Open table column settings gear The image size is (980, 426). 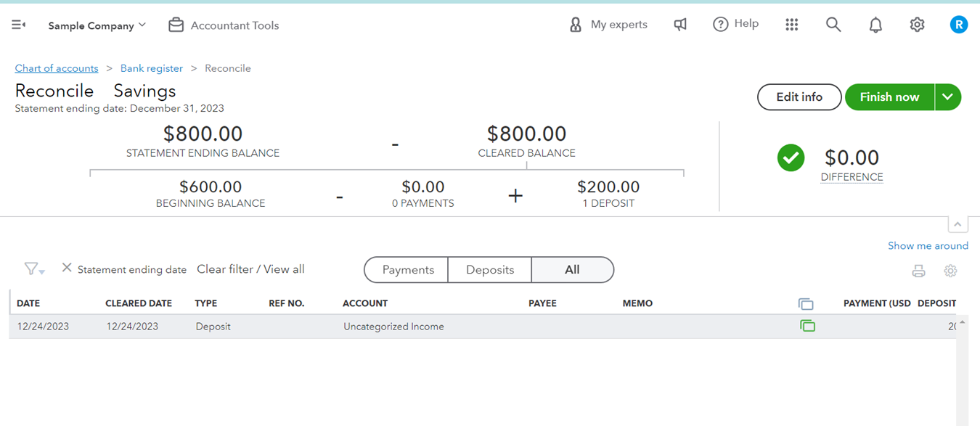pyautogui.click(x=950, y=271)
